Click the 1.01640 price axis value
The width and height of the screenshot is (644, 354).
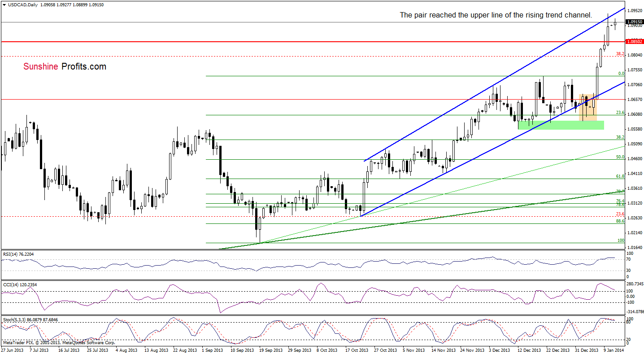634,247
